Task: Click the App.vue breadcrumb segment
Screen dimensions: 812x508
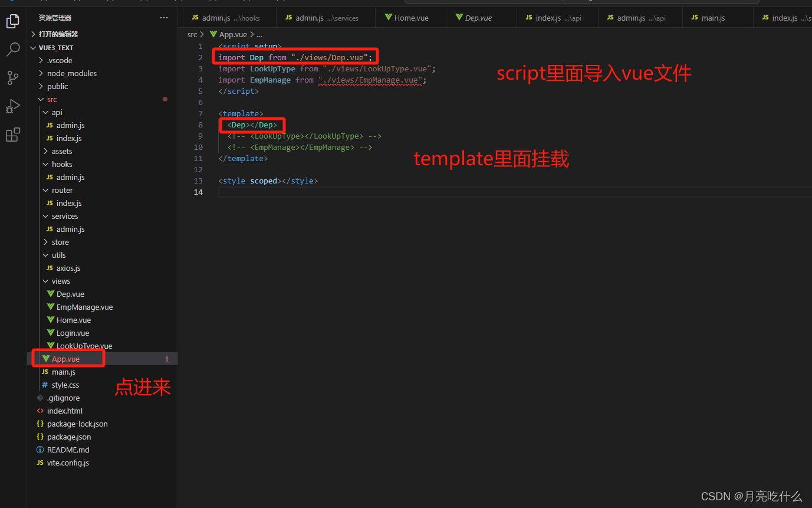Action: [x=233, y=34]
